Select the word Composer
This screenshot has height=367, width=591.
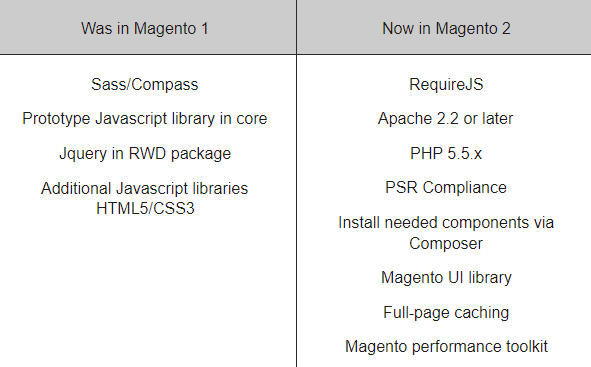click(446, 244)
